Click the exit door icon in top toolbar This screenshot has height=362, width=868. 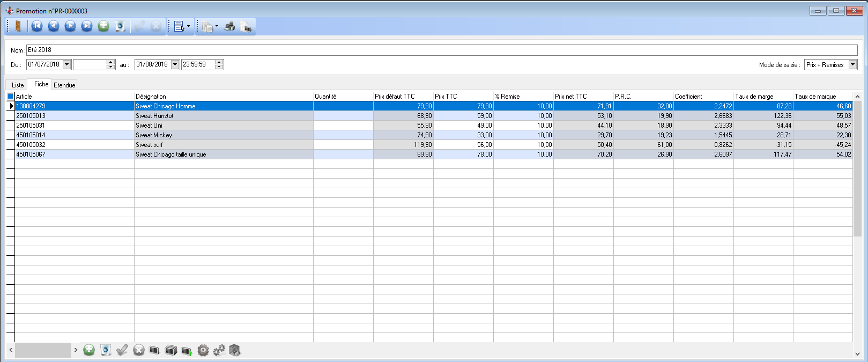pos(18,26)
